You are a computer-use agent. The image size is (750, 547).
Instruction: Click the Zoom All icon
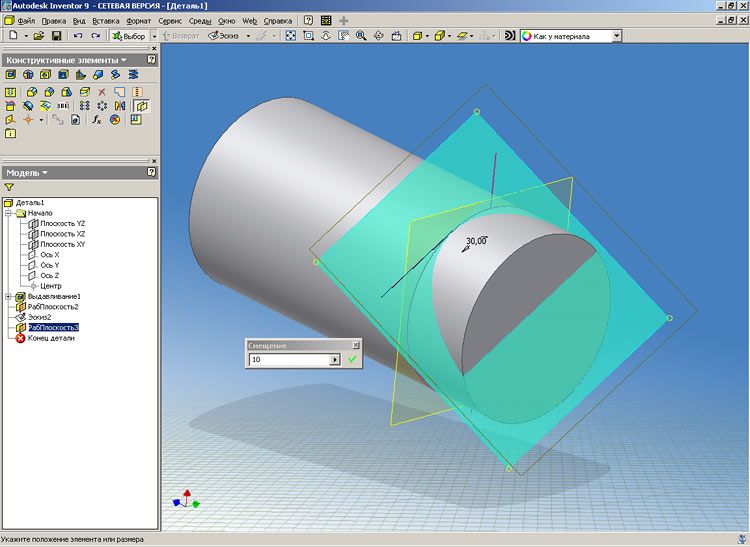tap(291, 36)
